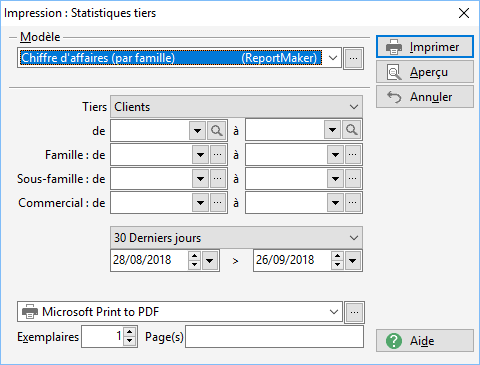
Task: Click magnifier search icon in Tiers 'à' field
Action: pyautogui.click(x=352, y=130)
